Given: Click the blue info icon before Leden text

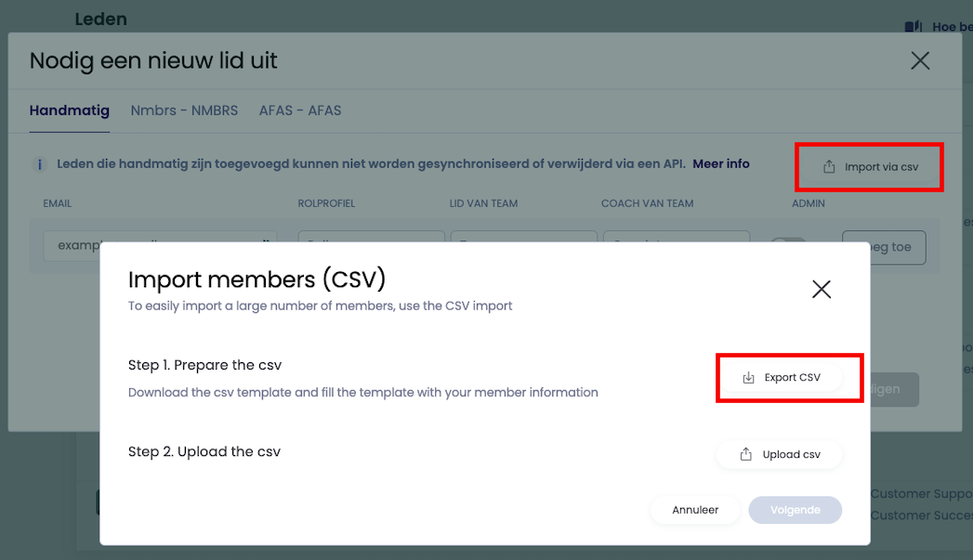Looking at the screenshot, I should tap(39, 164).
